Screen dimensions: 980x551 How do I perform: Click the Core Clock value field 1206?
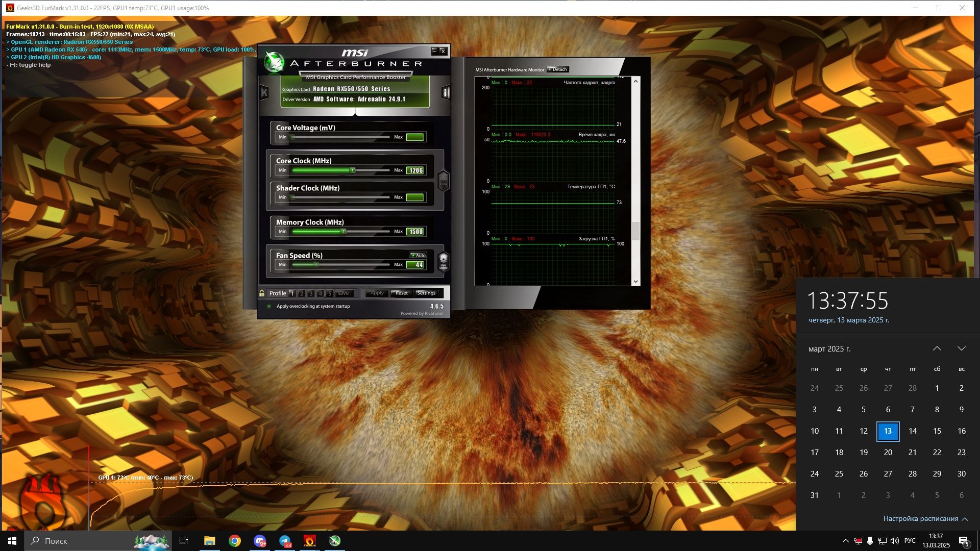[x=415, y=170]
